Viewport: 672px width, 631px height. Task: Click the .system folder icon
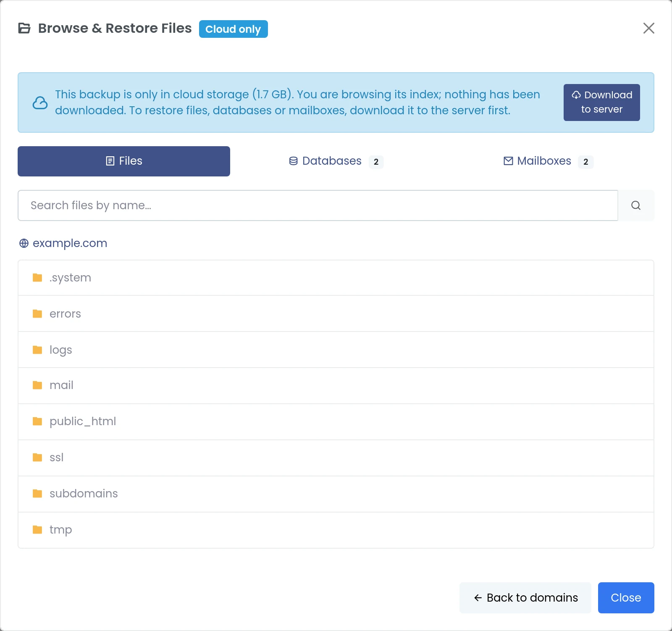point(37,278)
